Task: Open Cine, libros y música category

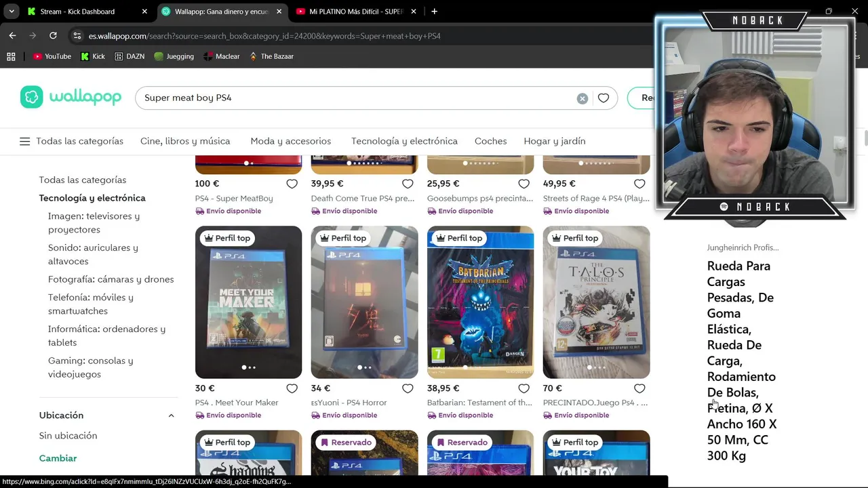Action: tap(185, 141)
